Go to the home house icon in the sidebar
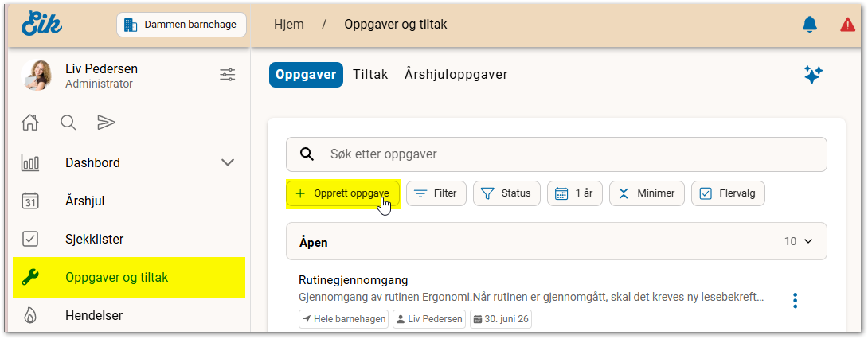Viewport: 868px width, 339px height. (x=30, y=123)
